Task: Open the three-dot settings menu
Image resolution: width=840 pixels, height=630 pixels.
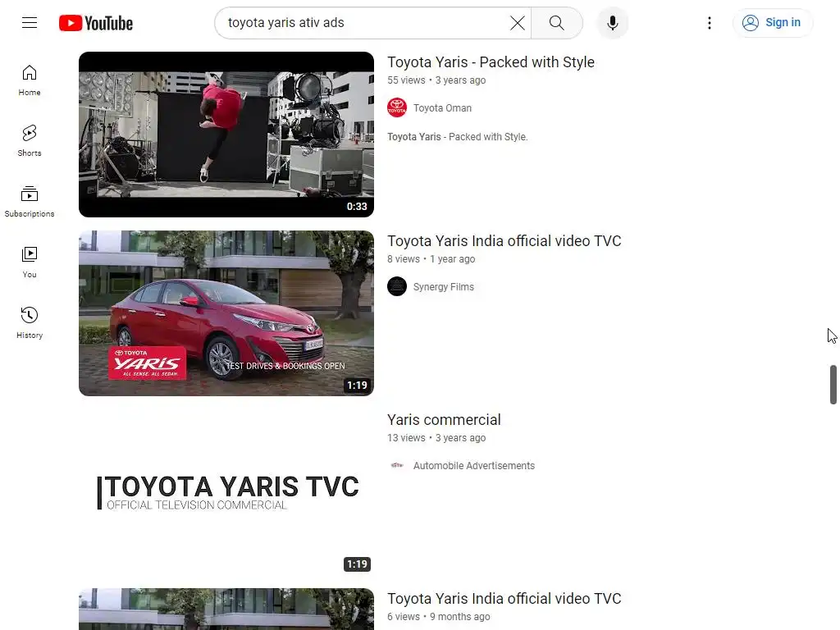Action: click(710, 23)
